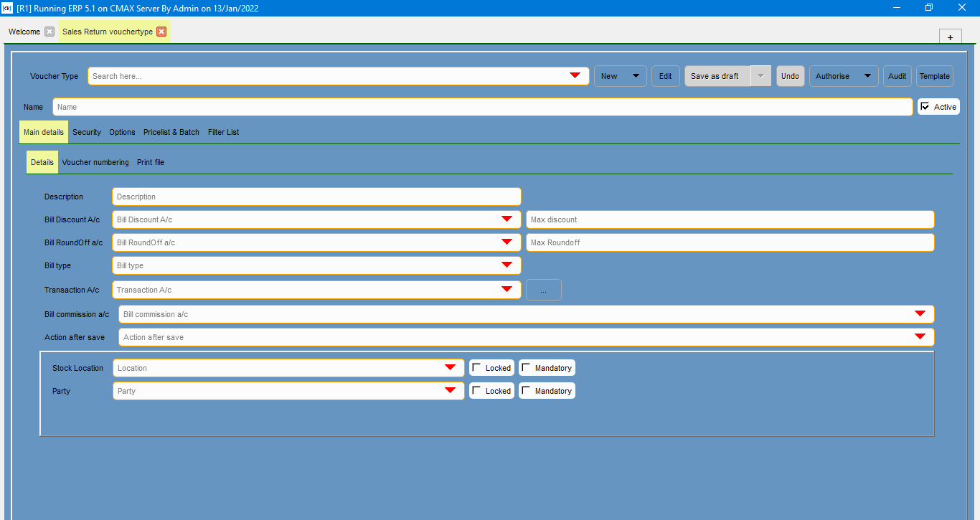Open the Bill type dropdown arrow

pyautogui.click(x=507, y=265)
